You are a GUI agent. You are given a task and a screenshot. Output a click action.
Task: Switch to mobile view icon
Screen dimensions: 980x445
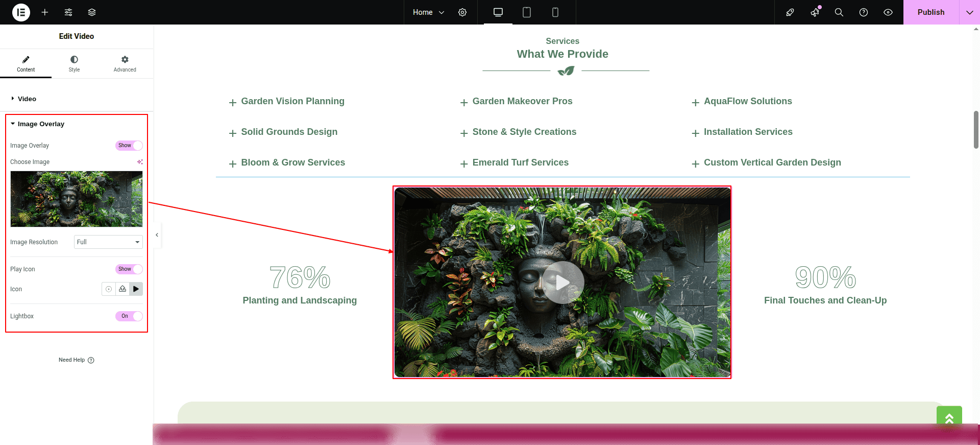coord(555,12)
